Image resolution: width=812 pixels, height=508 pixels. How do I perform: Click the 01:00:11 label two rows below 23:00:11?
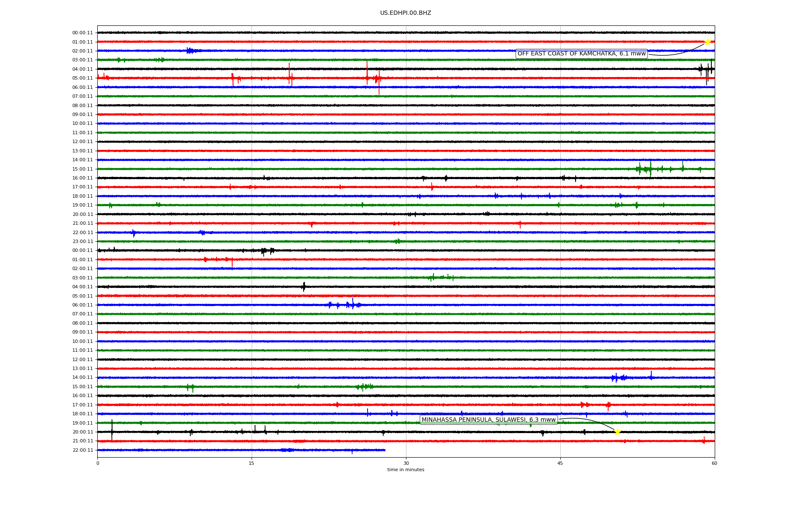82,260
